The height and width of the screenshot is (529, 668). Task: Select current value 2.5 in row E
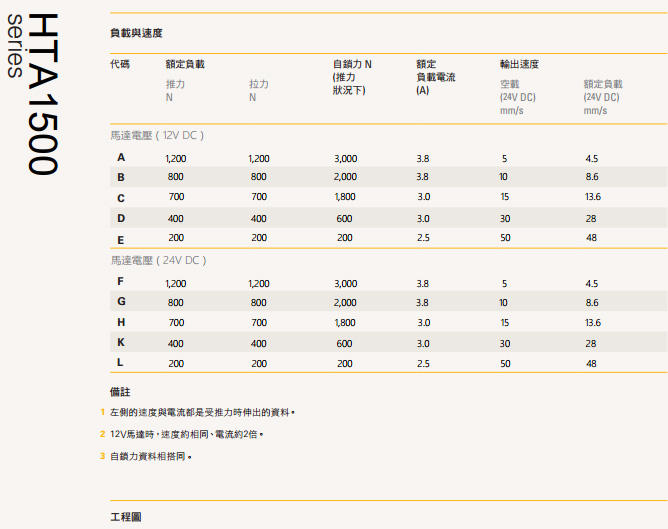[423, 238]
